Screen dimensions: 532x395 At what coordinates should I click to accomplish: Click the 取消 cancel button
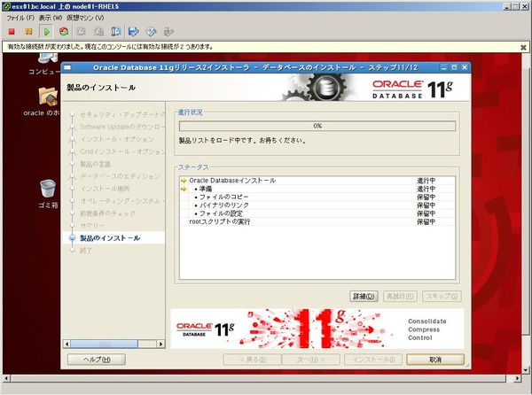435,360
